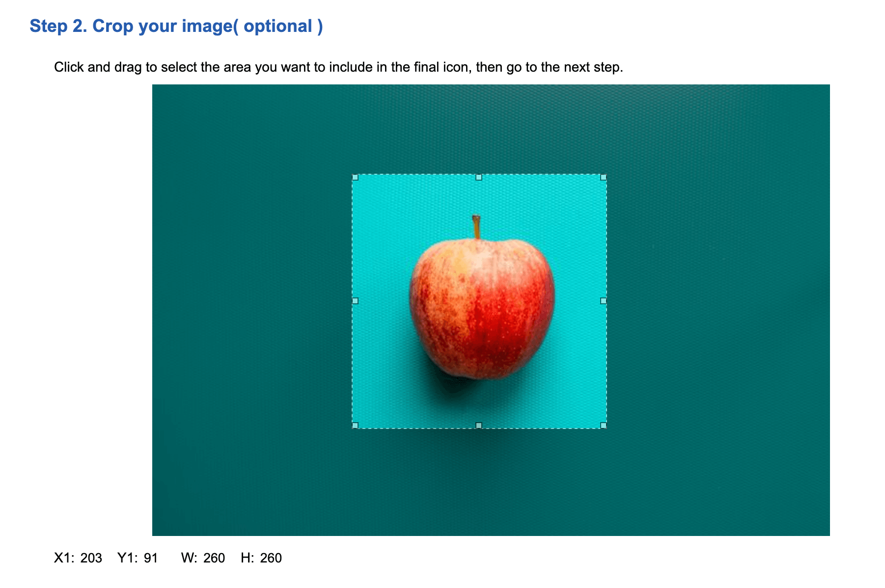
Task: Click the red apple inside the selection
Action: [x=482, y=308]
